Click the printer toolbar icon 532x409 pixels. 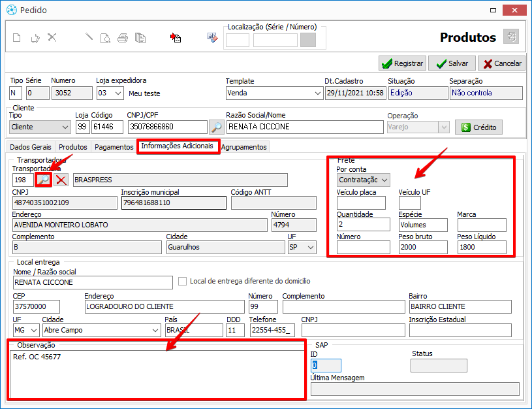pyautogui.click(x=123, y=38)
